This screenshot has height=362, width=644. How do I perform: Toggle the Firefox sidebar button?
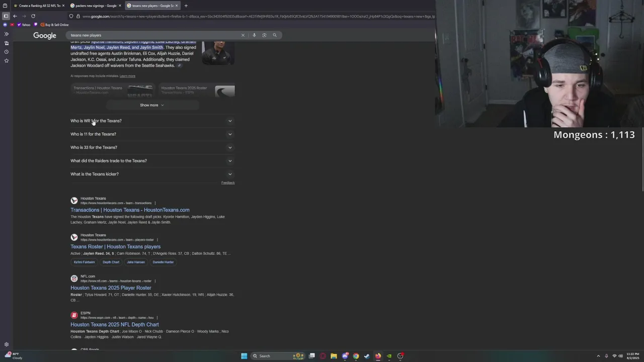(x=6, y=16)
